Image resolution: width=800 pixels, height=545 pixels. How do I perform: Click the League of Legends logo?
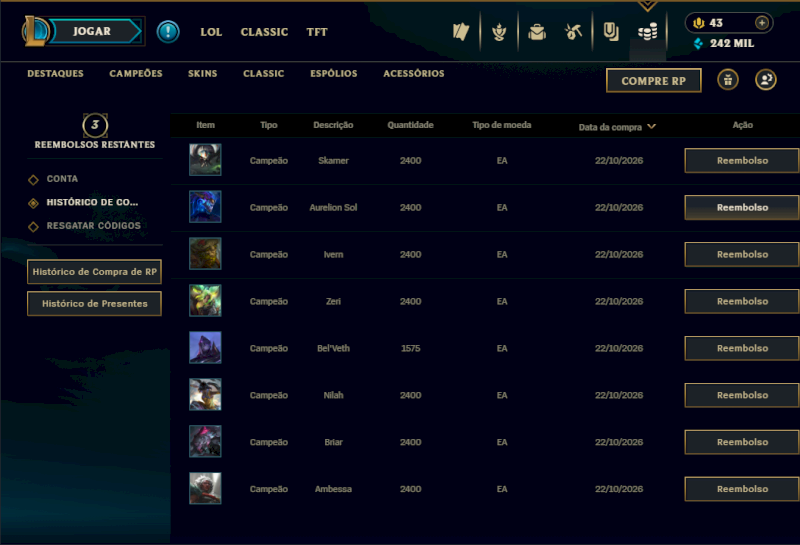pyautogui.click(x=35, y=31)
